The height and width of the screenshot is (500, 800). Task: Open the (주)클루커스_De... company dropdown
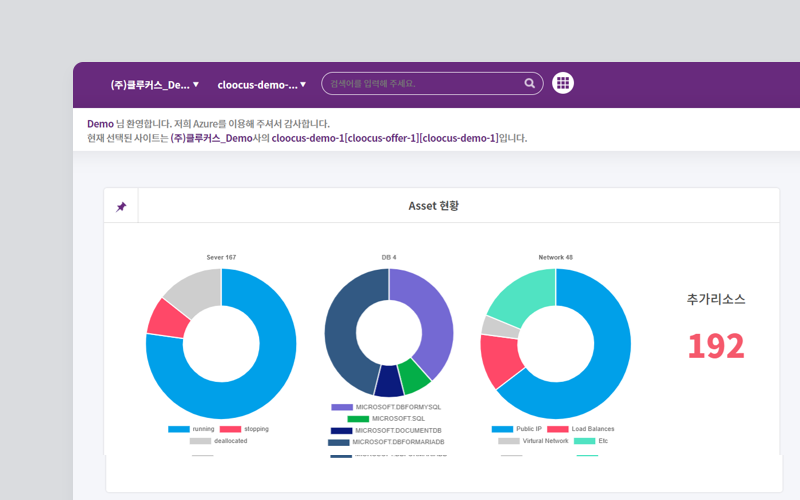tap(154, 85)
